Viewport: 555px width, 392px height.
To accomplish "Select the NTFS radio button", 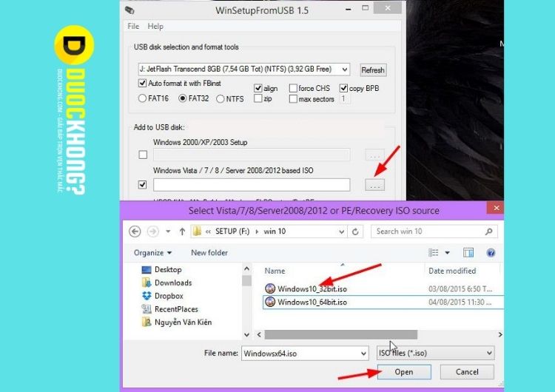I will [221, 98].
